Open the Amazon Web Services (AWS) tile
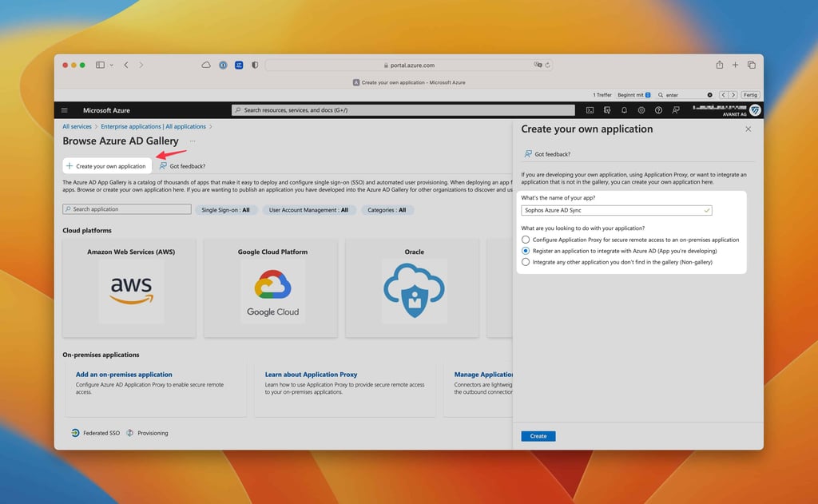Image resolution: width=818 pixels, height=504 pixels. point(129,288)
